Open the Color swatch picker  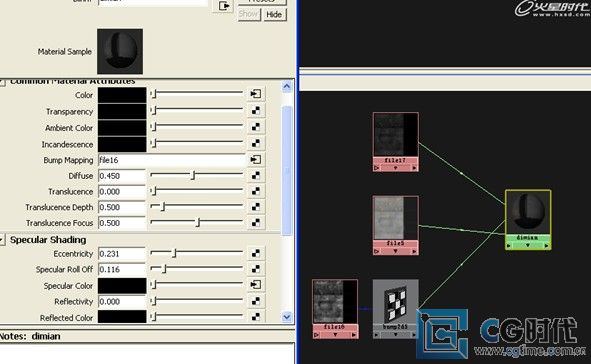tap(122, 95)
